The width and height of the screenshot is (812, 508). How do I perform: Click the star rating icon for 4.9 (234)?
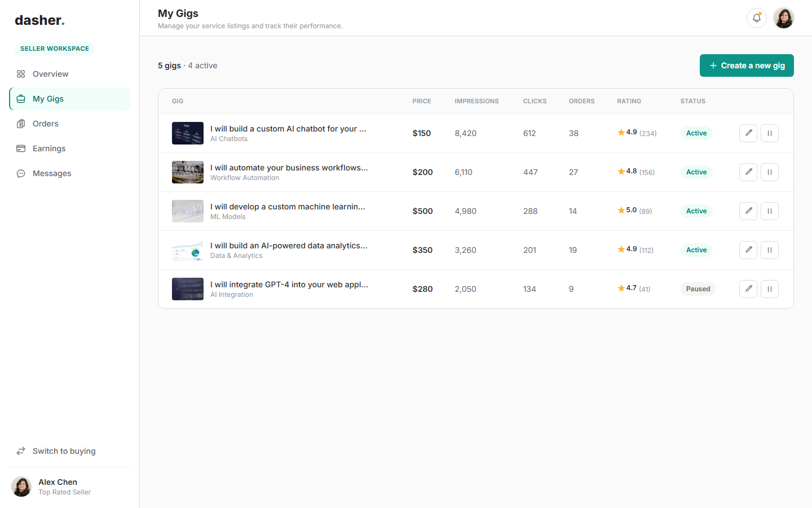click(621, 133)
